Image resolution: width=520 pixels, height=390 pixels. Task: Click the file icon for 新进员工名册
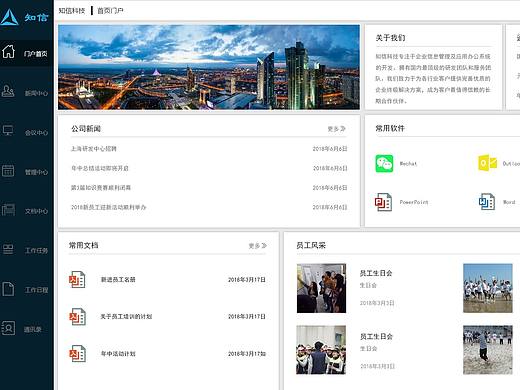(x=77, y=279)
